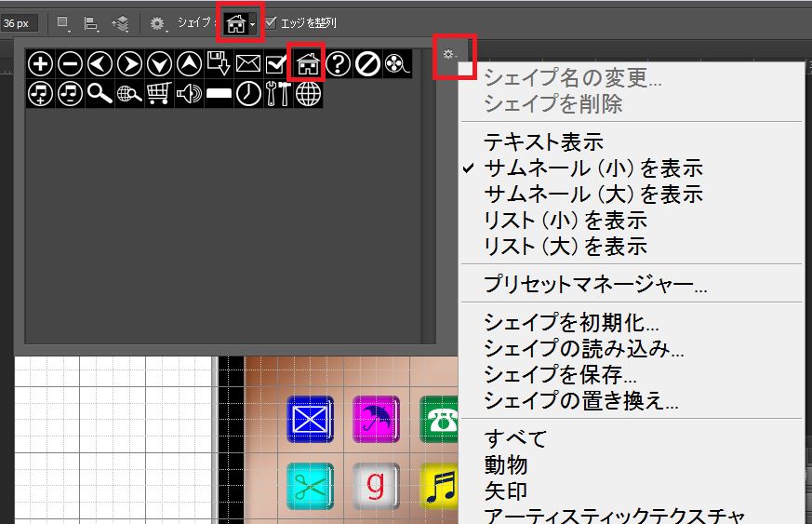Choose the left arrow circle shape
This screenshot has width=812, height=524.
pyautogui.click(x=100, y=64)
